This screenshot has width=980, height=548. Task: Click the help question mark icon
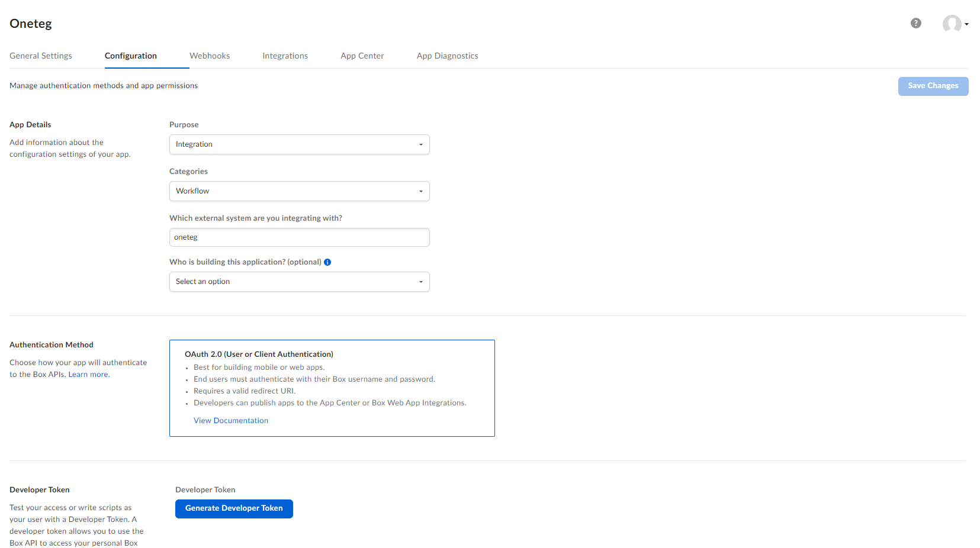[x=915, y=23]
